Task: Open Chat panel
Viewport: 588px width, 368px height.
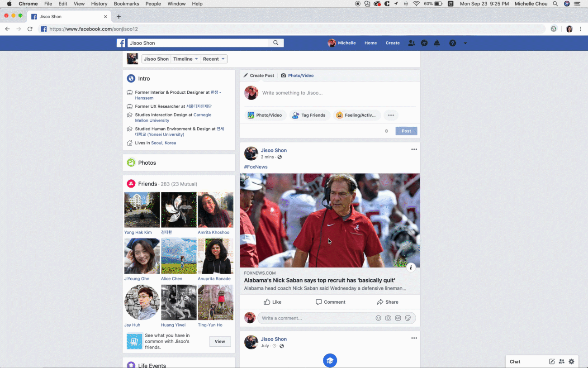Action: [515, 362]
